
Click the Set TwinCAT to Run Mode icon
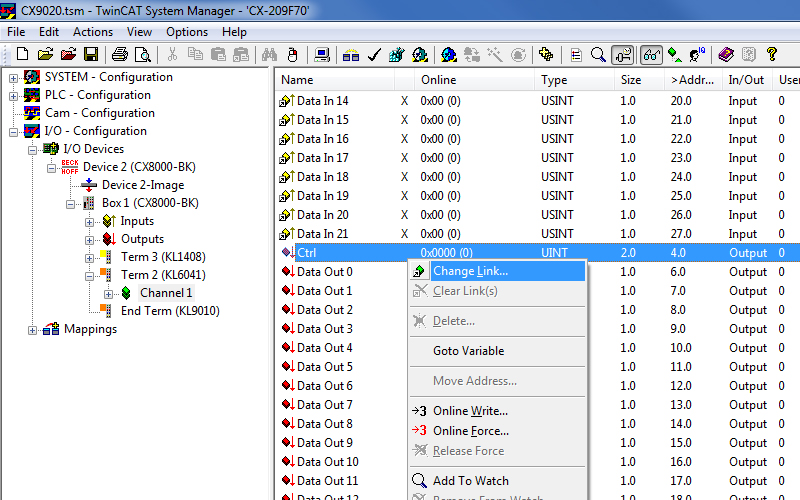(420, 54)
